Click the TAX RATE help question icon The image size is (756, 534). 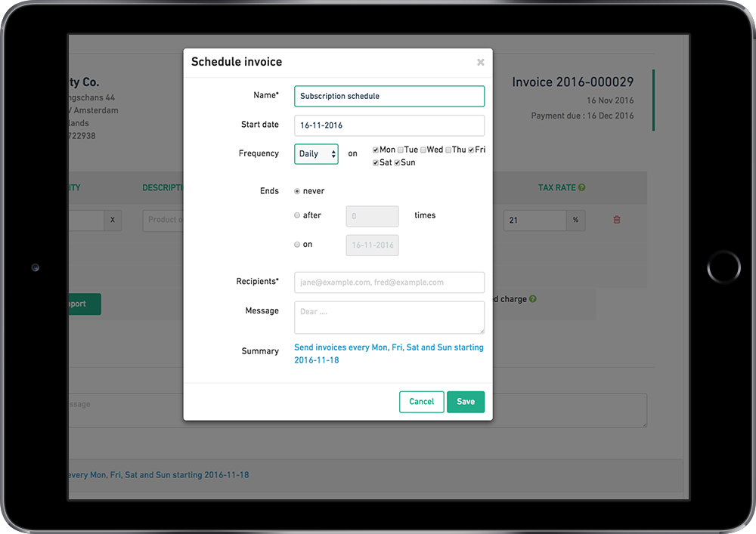point(582,187)
